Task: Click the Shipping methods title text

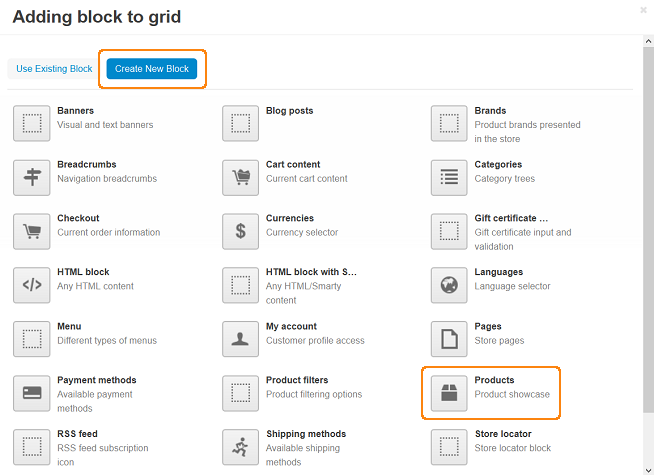Action: (306, 434)
